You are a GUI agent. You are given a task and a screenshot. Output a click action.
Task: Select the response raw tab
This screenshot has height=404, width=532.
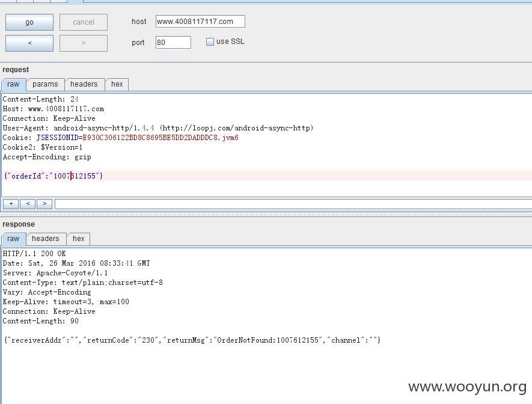coord(14,239)
